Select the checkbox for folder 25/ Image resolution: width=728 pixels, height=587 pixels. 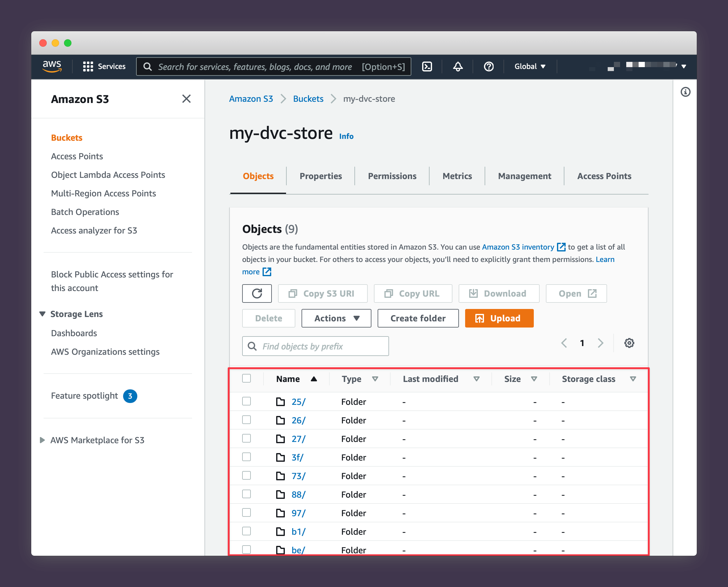[x=246, y=401]
